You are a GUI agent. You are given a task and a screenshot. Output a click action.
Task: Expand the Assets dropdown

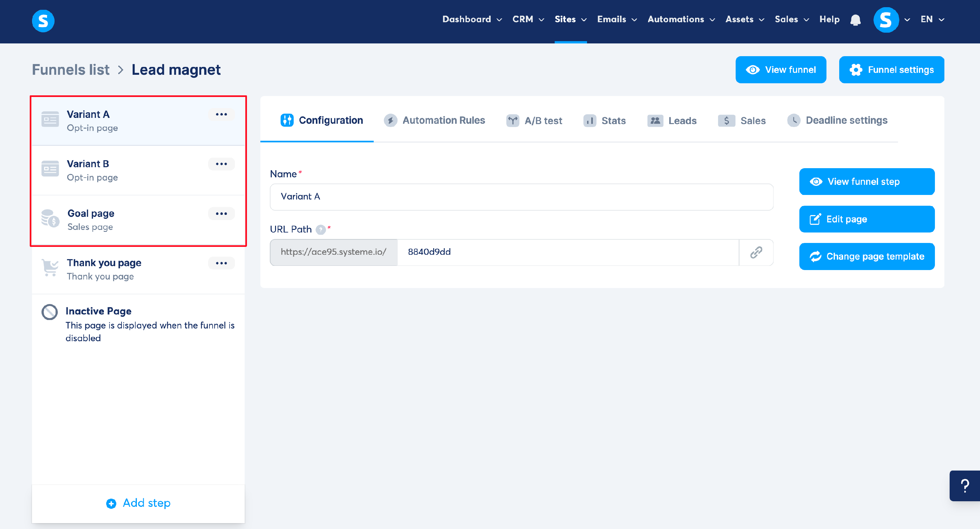point(744,19)
